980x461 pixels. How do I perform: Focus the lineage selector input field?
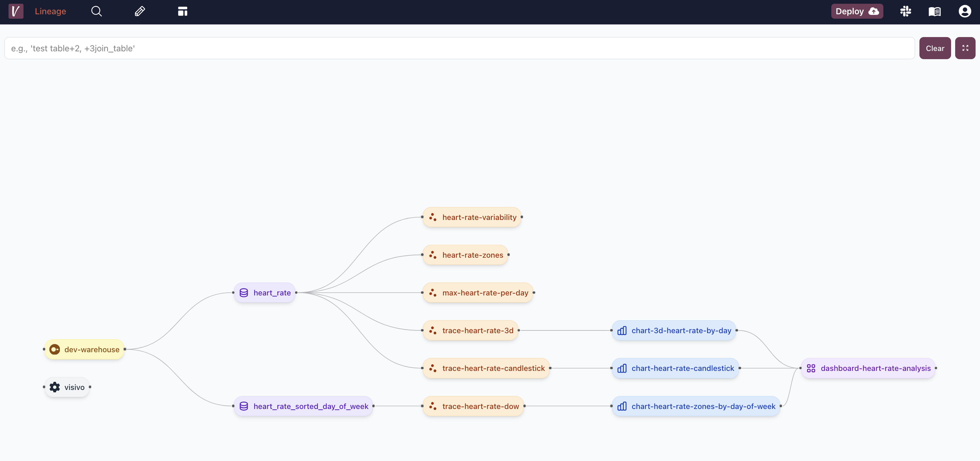(459, 48)
